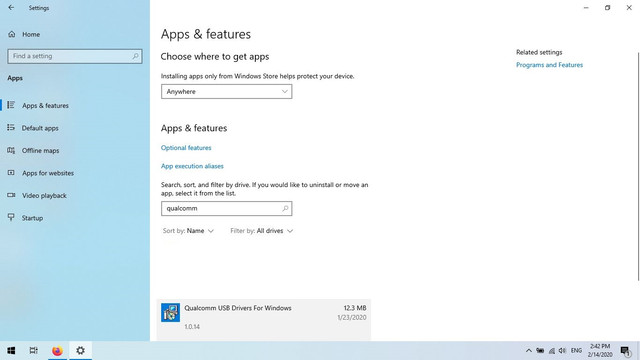Open the network icon in system tray
The image size is (640, 360).
click(551, 351)
